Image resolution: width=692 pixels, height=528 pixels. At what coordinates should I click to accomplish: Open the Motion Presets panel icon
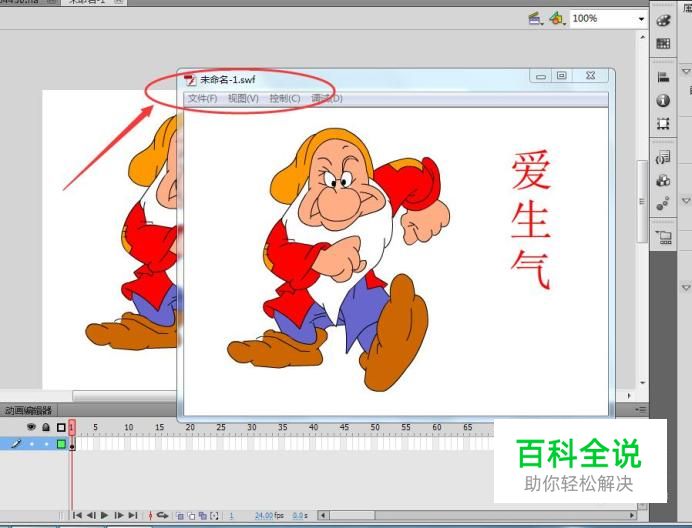[663, 204]
